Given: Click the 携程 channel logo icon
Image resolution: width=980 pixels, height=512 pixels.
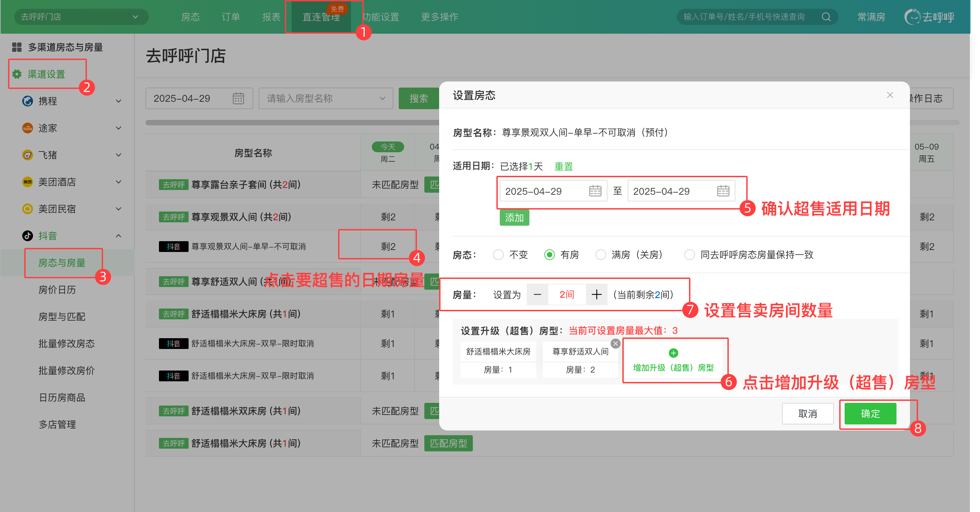Looking at the screenshot, I should (x=27, y=101).
